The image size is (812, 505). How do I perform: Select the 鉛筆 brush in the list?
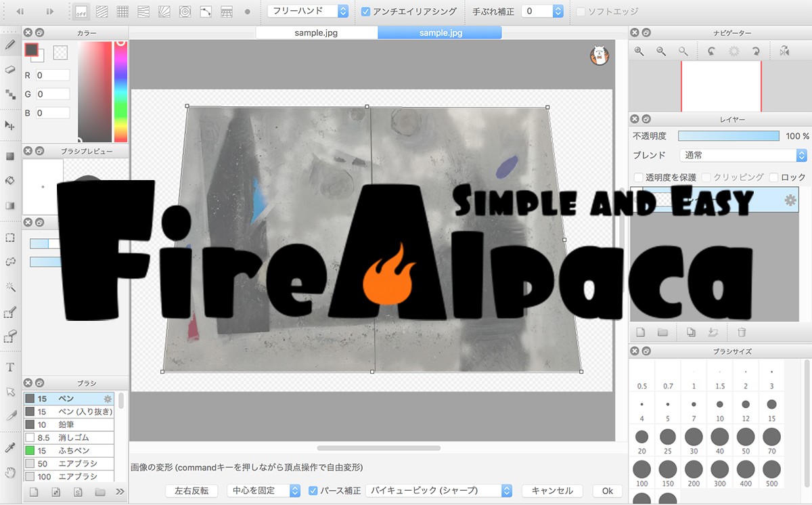68,424
